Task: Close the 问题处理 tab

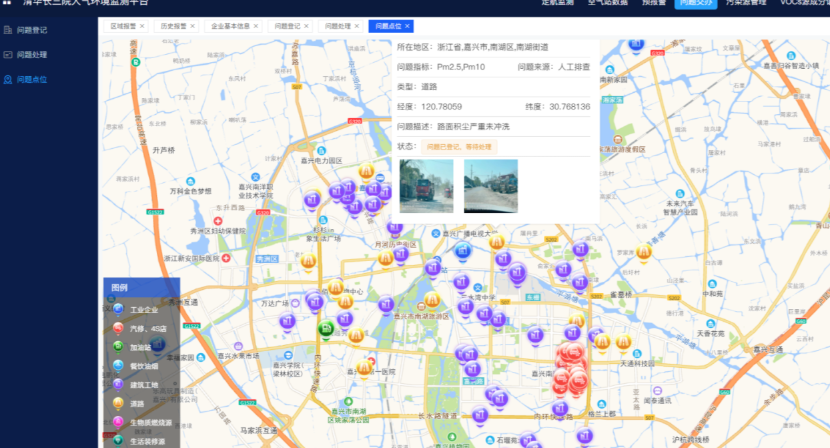Action: [356, 26]
